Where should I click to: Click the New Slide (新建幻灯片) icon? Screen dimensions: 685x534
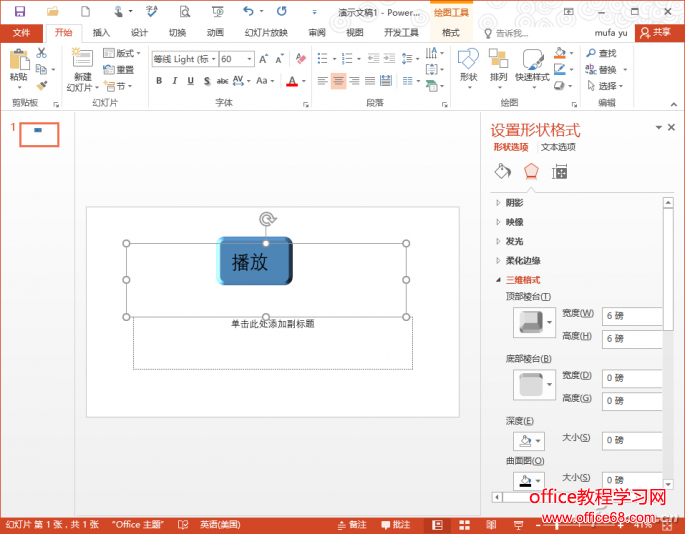[82, 62]
